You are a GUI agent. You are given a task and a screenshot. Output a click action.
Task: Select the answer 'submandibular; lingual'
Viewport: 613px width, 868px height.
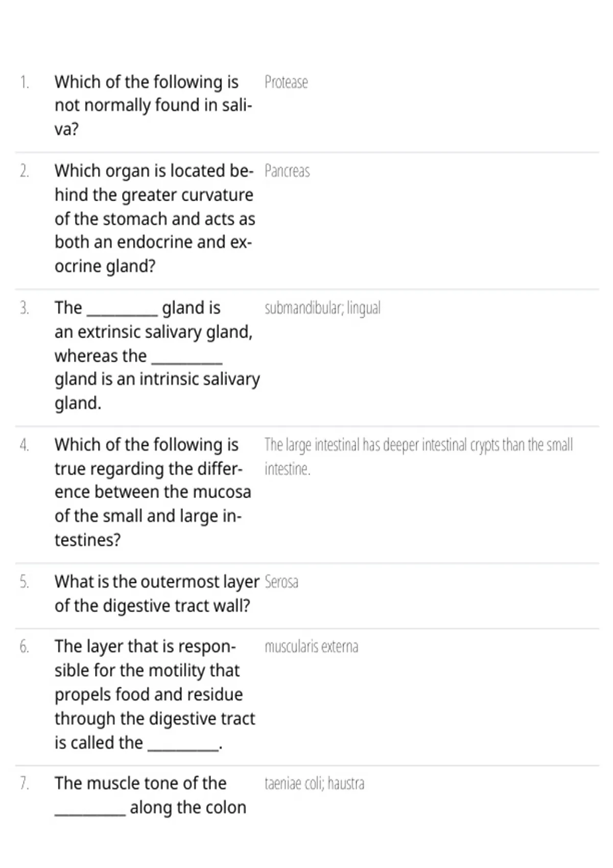point(322,308)
